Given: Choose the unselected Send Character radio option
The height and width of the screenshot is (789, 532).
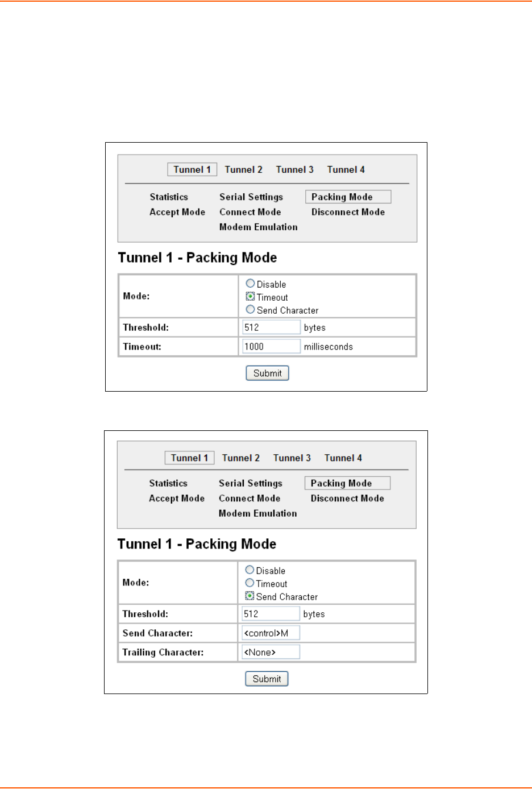Looking at the screenshot, I should click(x=250, y=309).
